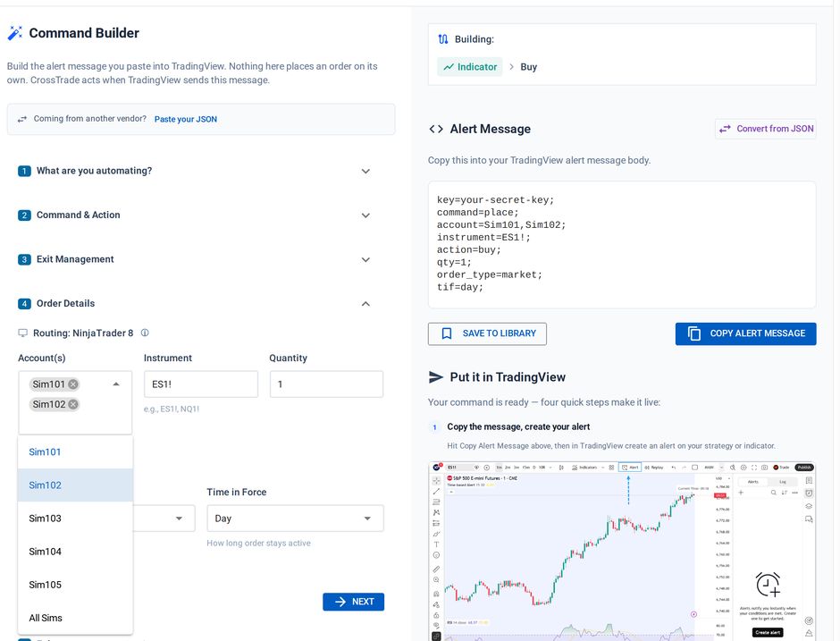Click the Convert from JSON button
The width and height of the screenshot is (840, 641).
pyautogui.click(x=766, y=129)
